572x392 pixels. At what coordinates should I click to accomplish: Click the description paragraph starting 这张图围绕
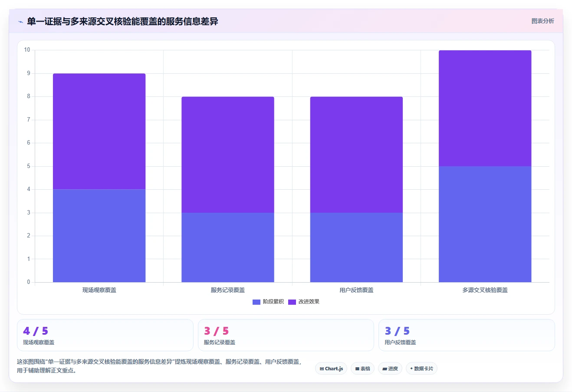tap(159, 366)
